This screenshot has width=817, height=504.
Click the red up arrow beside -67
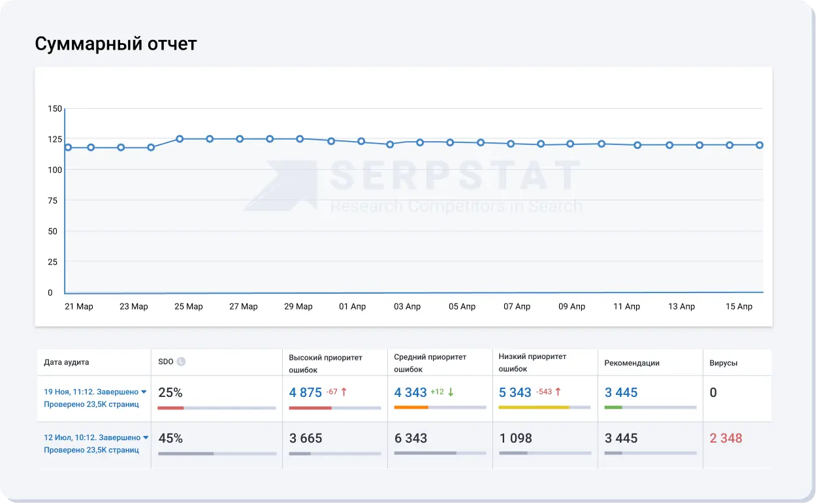[344, 392]
